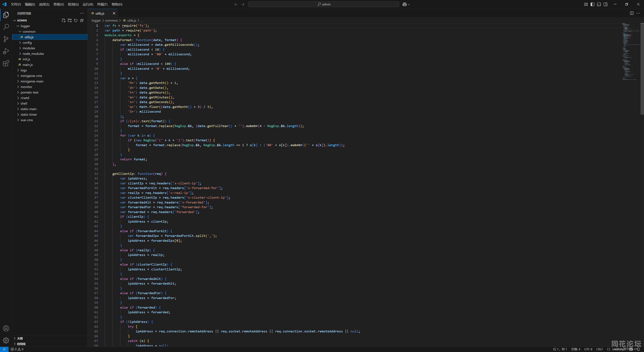Open the 转到(G) menu
The width and height of the screenshot is (644, 352).
73,4
